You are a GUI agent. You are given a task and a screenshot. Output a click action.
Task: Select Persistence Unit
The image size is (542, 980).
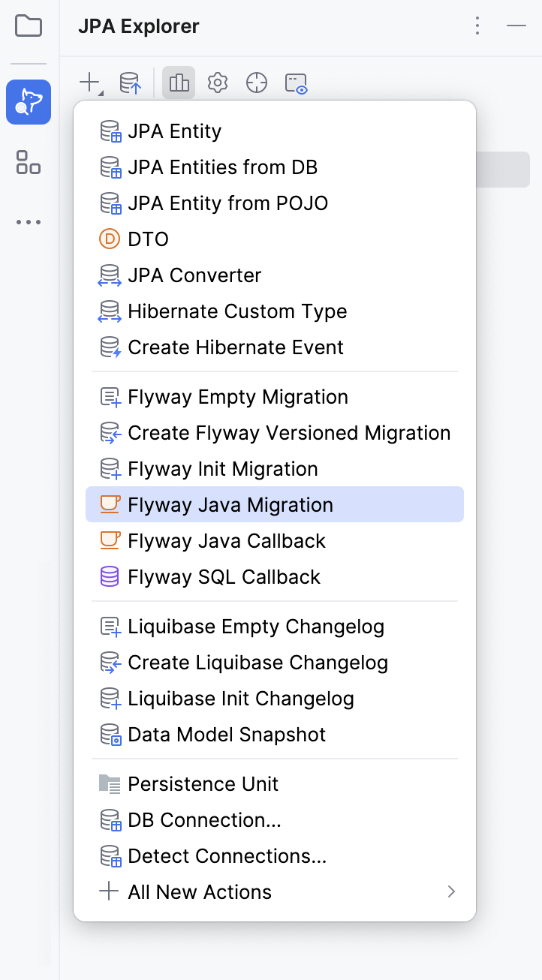tap(203, 783)
